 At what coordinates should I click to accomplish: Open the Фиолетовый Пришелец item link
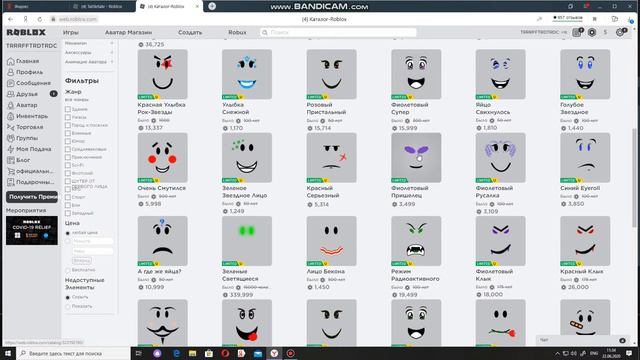[409, 192]
